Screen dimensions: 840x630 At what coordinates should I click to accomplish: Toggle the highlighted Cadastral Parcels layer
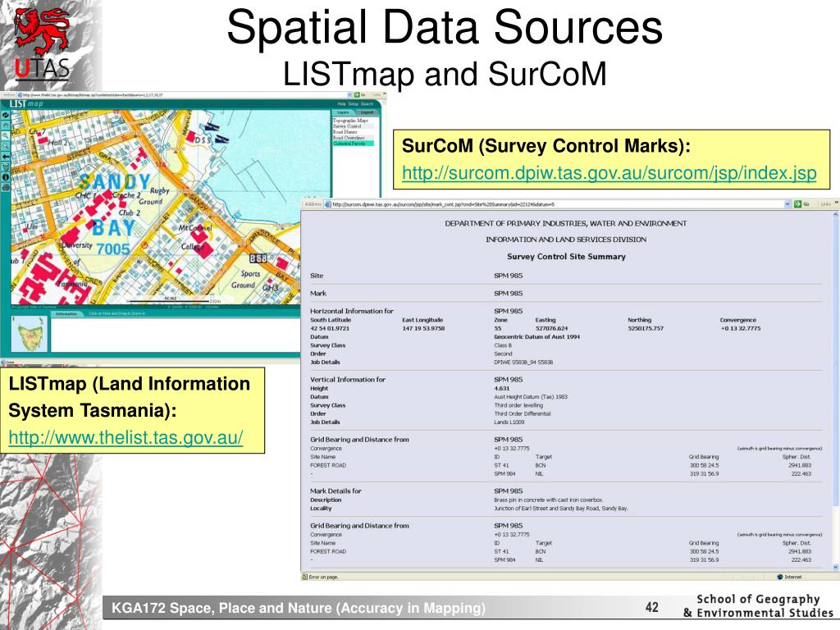(x=354, y=143)
